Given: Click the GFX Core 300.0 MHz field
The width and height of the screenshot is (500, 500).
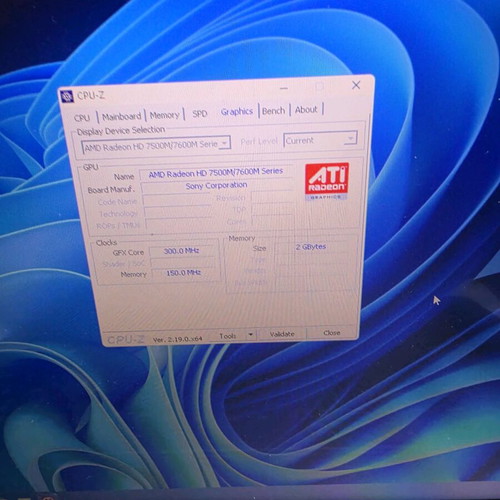Looking at the screenshot, I should (x=182, y=251).
